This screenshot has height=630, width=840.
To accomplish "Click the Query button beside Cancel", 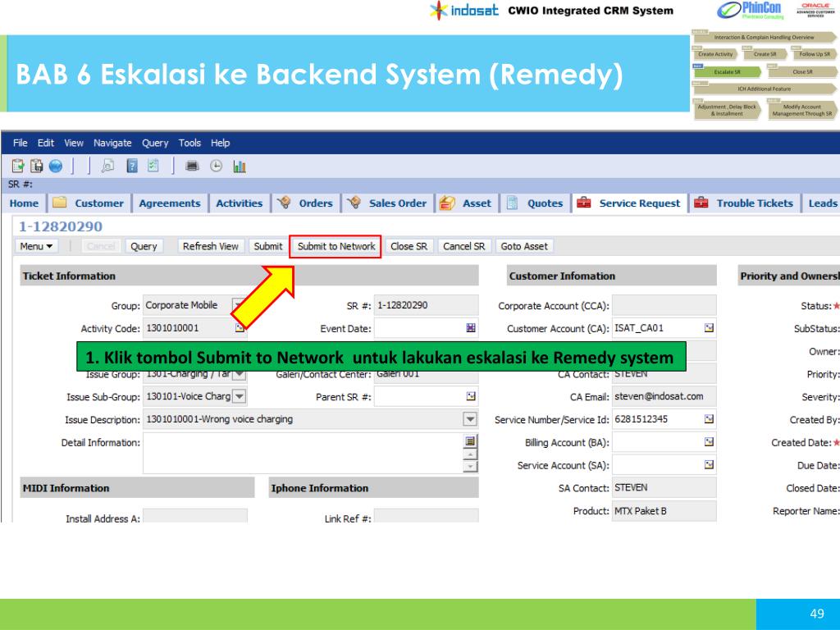I will 144,246.
